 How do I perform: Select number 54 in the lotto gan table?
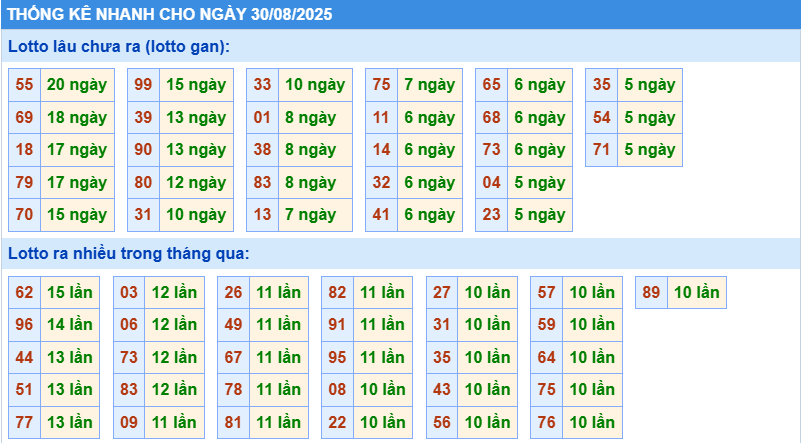pos(602,117)
